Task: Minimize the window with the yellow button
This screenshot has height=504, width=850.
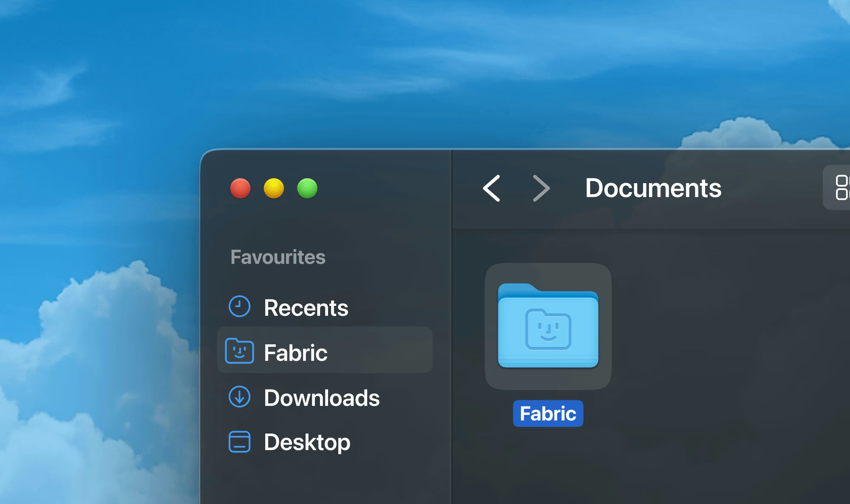Action: coord(274,188)
